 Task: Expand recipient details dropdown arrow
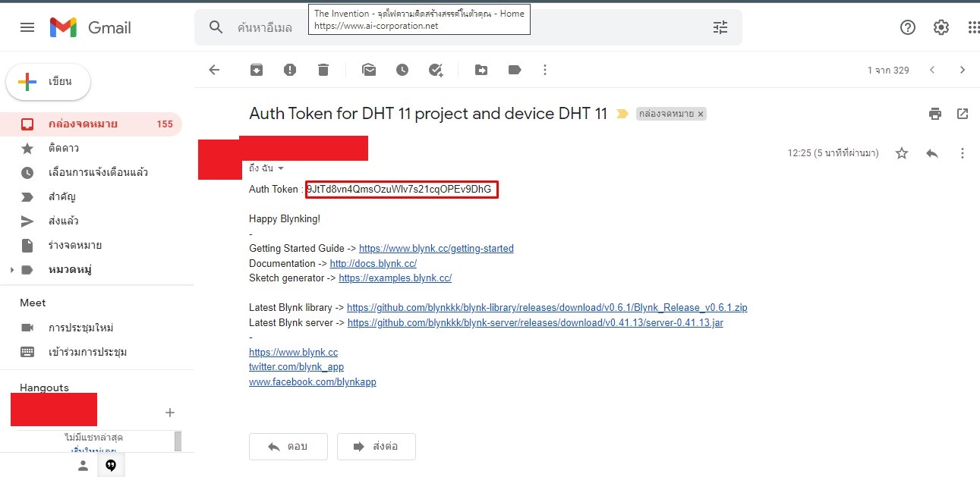click(x=281, y=168)
